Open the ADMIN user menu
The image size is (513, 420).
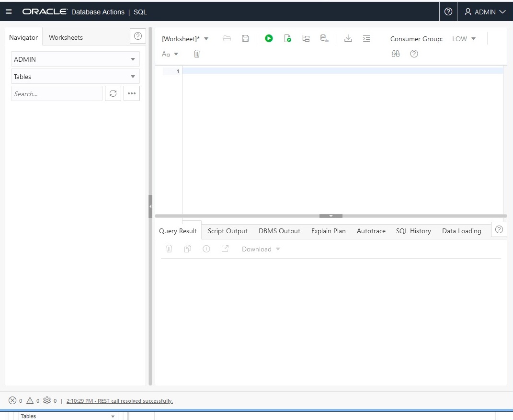tap(485, 11)
